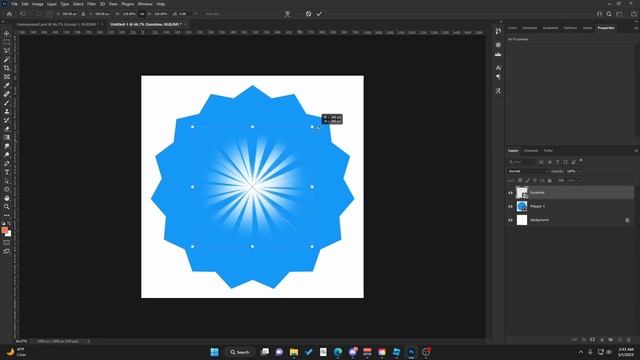The height and width of the screenshot is (360, 640).
Task: Open the Properties panel flyout menu
Action: click(x=636, y=28)
